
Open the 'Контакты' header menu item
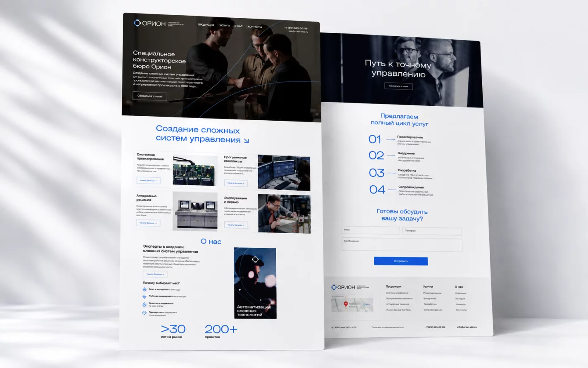(x=255, y=27)
